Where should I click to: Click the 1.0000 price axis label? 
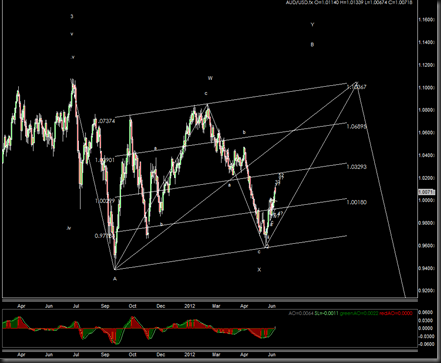click(x=426, y=200)
